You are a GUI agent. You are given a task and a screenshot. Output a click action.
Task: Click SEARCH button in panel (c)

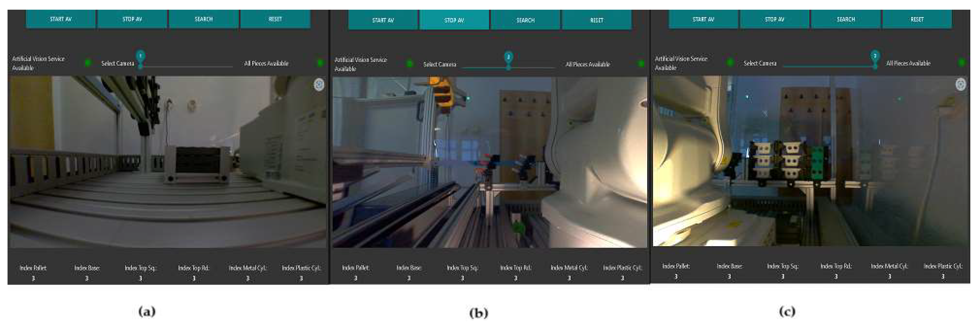point(846,19)
